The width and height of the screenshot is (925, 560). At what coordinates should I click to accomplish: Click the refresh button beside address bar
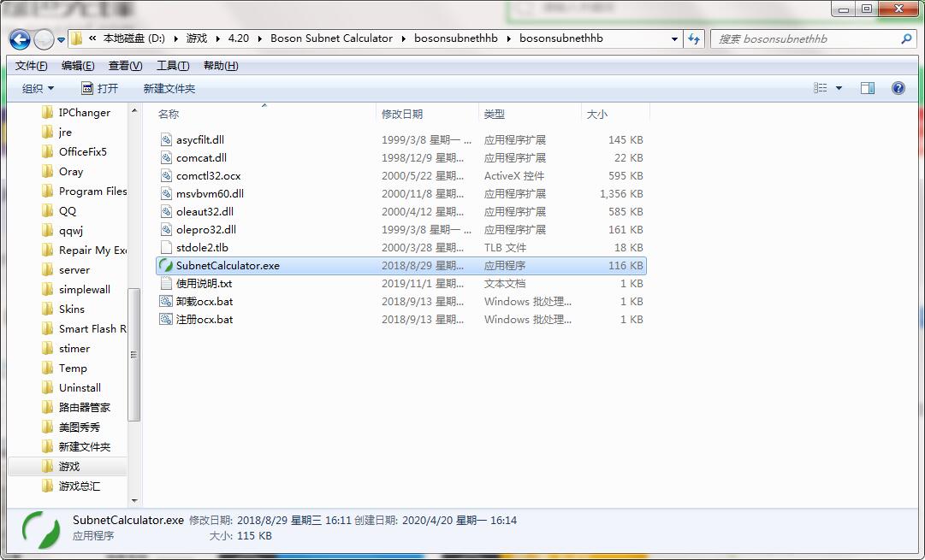(x=694, y=39)
